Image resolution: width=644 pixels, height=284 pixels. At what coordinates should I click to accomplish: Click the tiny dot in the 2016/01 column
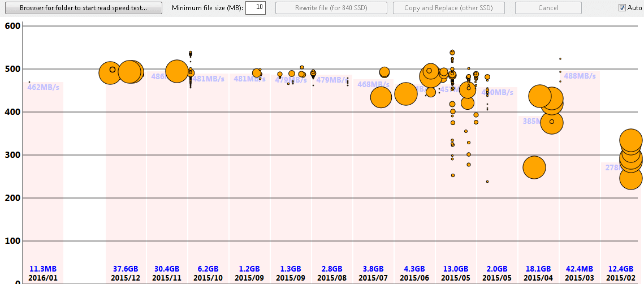(29, 82)
